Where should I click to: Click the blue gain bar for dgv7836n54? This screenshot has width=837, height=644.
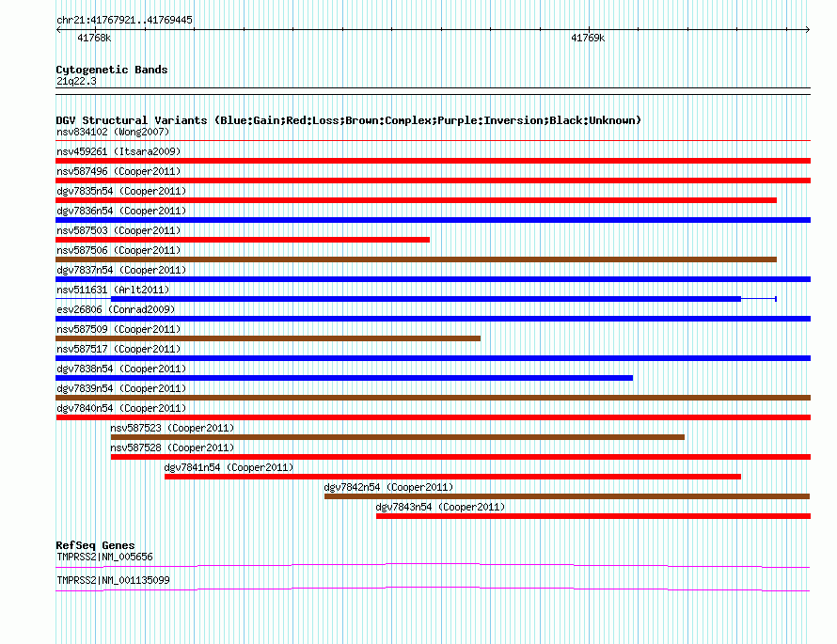coord(433,220)
